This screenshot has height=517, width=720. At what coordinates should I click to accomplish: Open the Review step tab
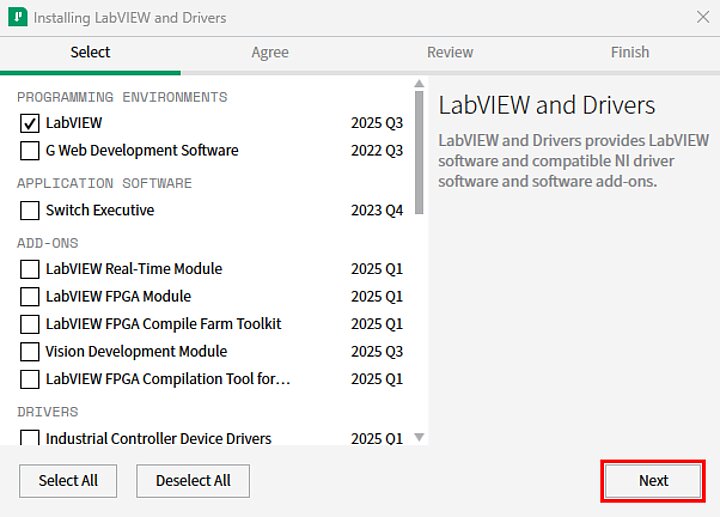coord(450,52)
